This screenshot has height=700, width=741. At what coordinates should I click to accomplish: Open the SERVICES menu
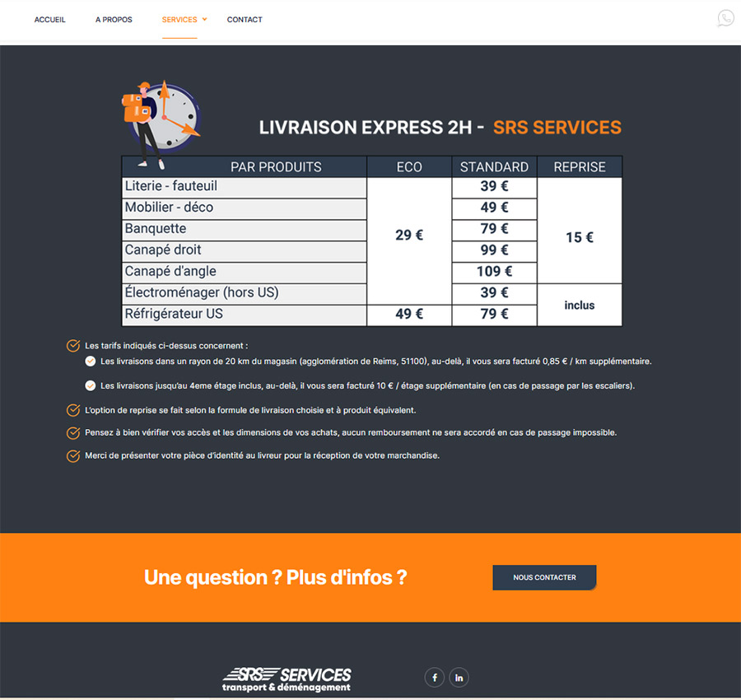(179, 20)
